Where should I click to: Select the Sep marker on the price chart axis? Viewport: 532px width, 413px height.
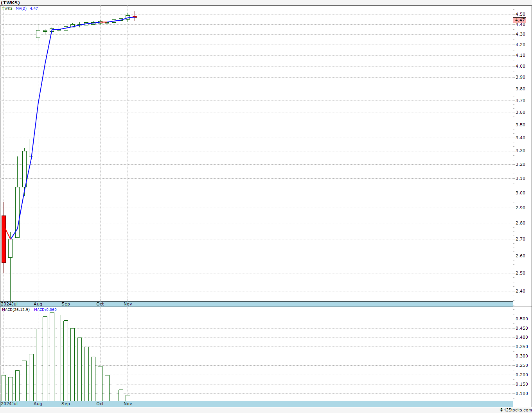(66, 304)
